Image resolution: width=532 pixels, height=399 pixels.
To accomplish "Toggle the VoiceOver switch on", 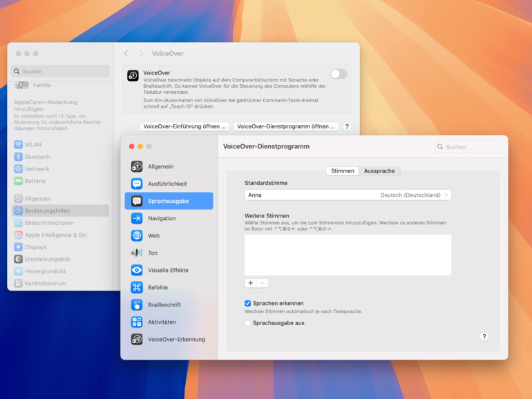I will pyautogui.click(x=338, y=74).
